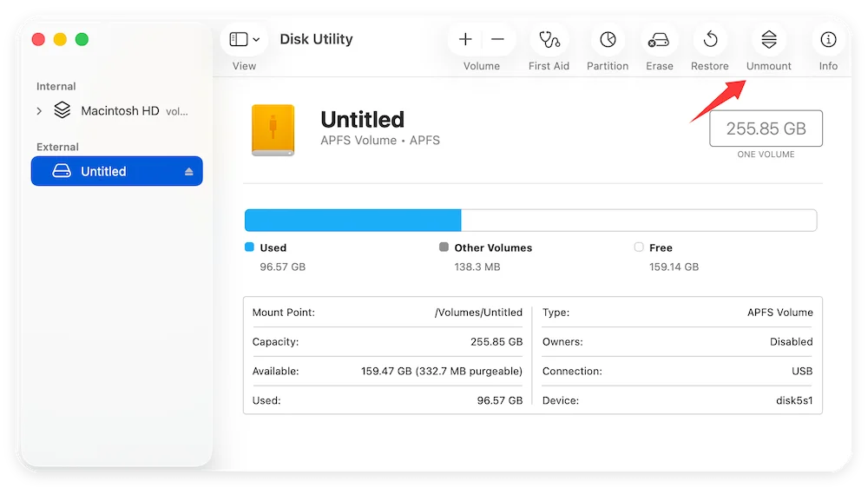Click the "External" sidebar section header

click(x=57, y=147)
